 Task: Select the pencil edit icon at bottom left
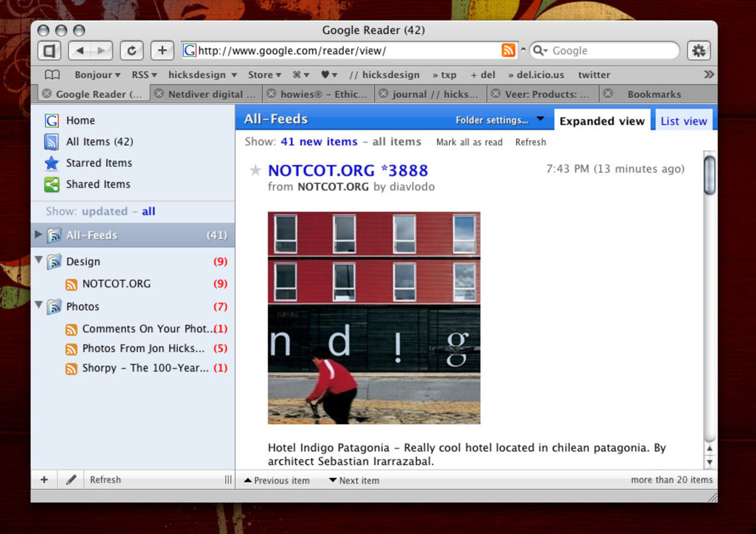point(70,480)
